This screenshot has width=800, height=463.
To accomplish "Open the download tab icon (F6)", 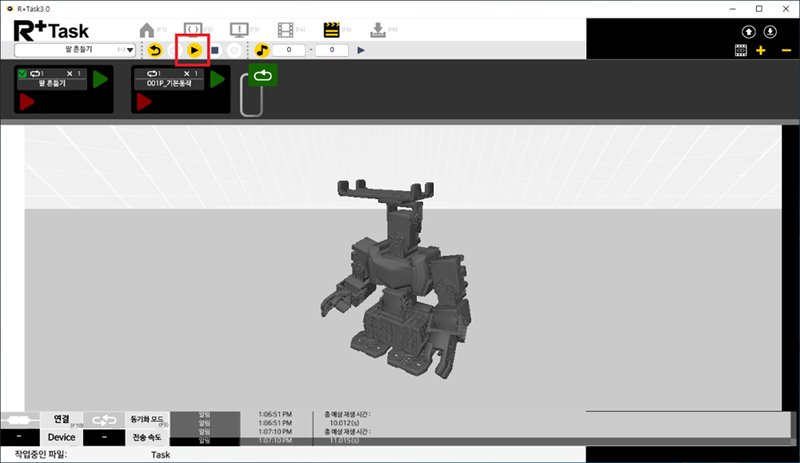I will (377, 29).
